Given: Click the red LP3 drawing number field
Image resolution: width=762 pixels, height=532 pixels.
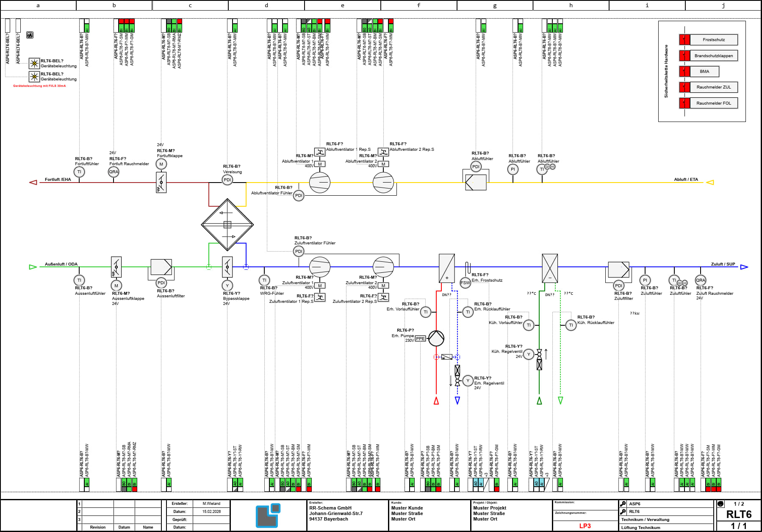Looking at the screenshot, I should click(x=585, y=526).
